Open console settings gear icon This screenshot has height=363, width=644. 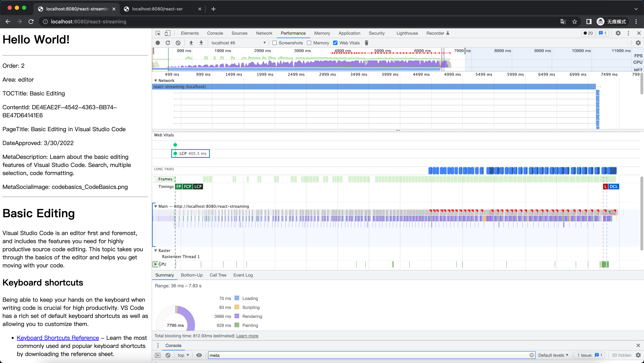pyautogui.click(x=638, y=355)
